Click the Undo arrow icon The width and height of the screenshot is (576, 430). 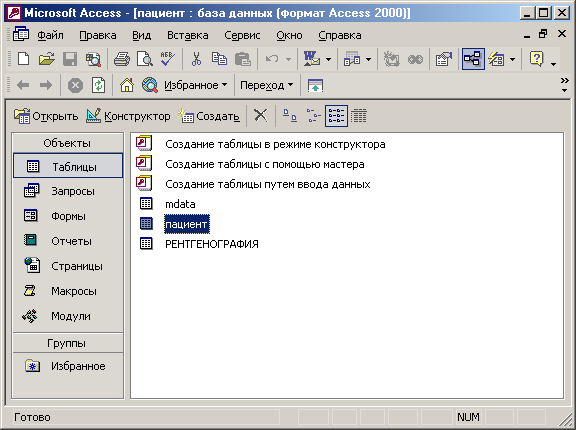(272, 59)
